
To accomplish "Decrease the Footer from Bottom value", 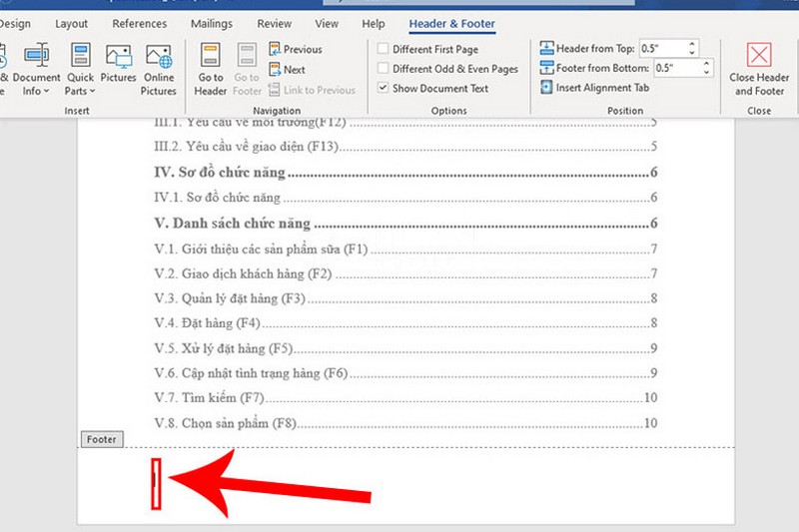I will point(707,72).
